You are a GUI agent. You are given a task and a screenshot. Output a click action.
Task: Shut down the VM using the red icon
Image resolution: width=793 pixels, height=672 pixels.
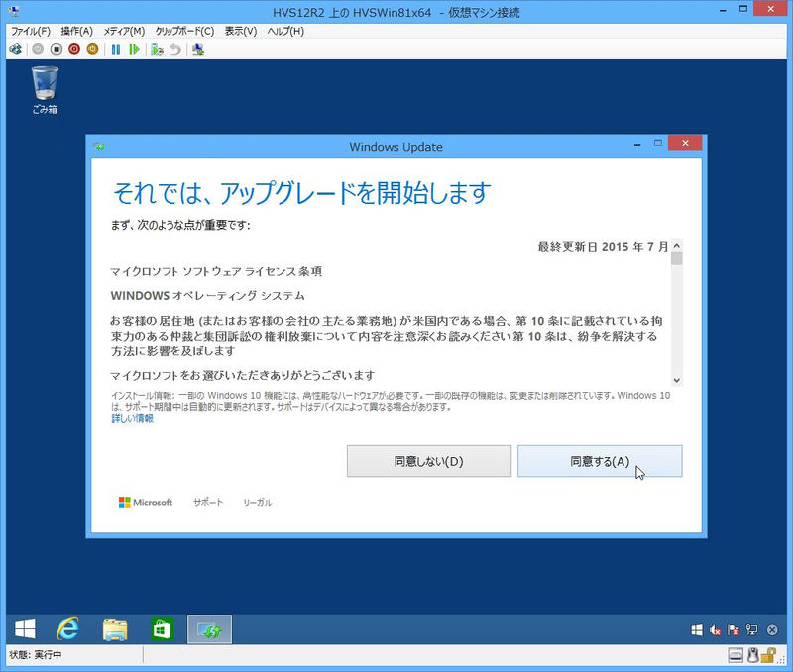pos(74,49)
